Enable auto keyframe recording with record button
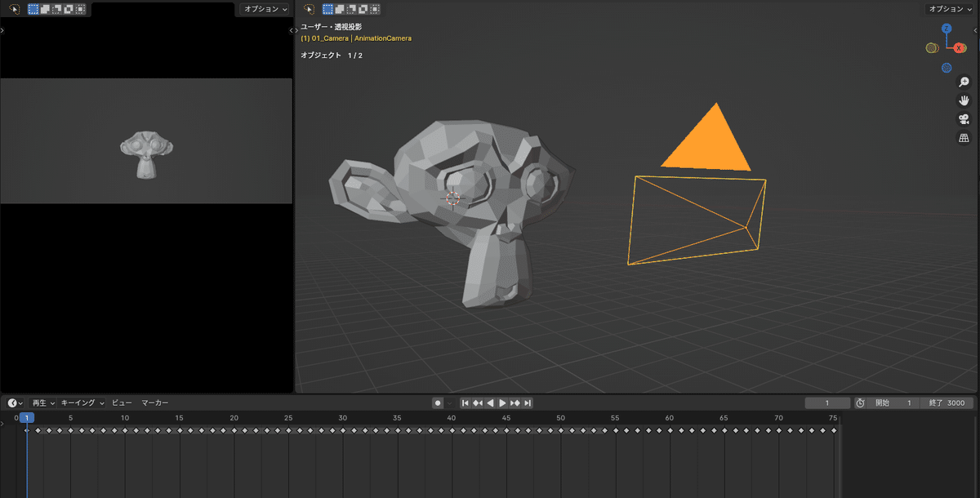Viewport: 980px width, 498px height. click(x=438, y=402)
